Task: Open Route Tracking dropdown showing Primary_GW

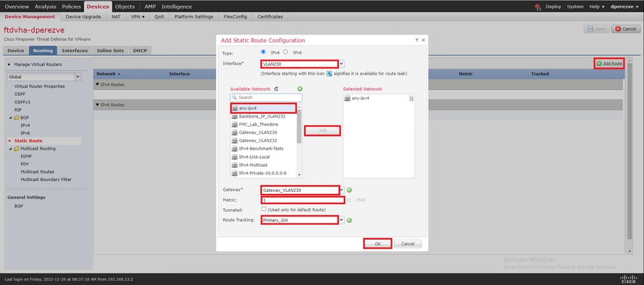Action: [342, 220]
